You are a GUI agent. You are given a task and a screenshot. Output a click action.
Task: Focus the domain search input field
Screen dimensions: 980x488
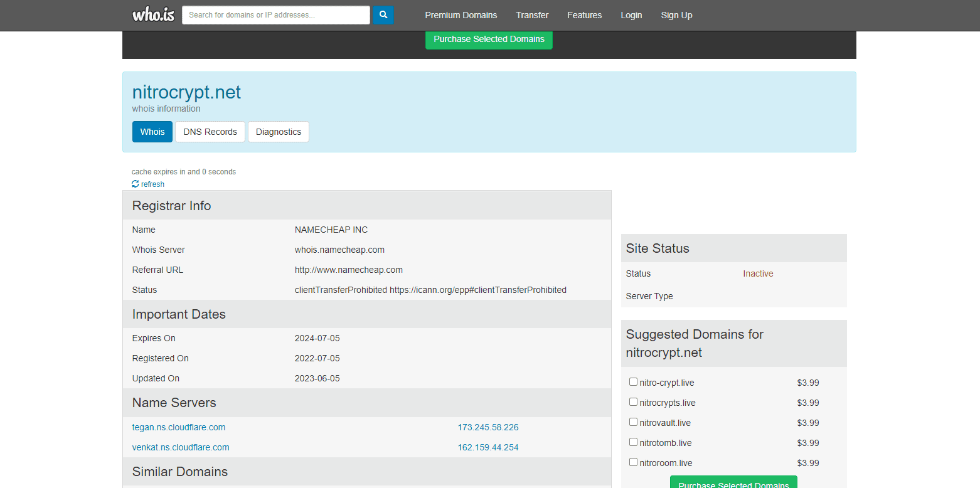pos(275,15)
